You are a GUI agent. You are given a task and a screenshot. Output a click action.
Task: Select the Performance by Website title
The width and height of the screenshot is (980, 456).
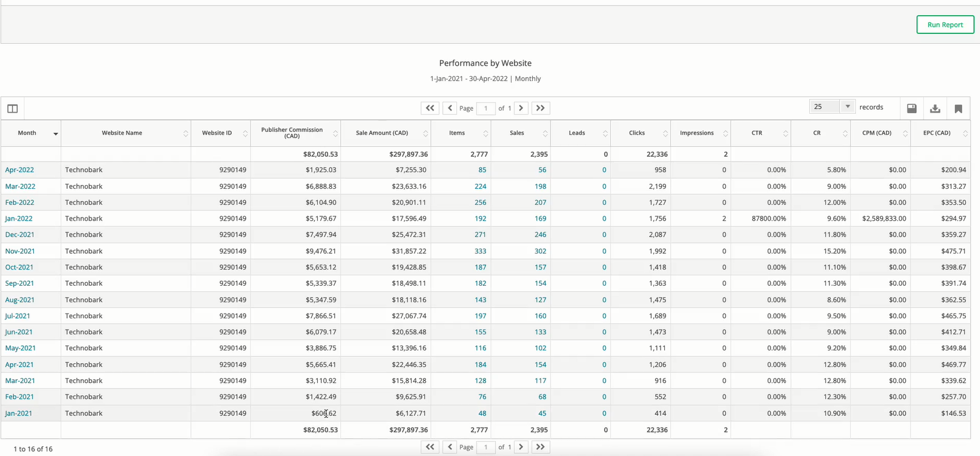[x=485, y=63]
